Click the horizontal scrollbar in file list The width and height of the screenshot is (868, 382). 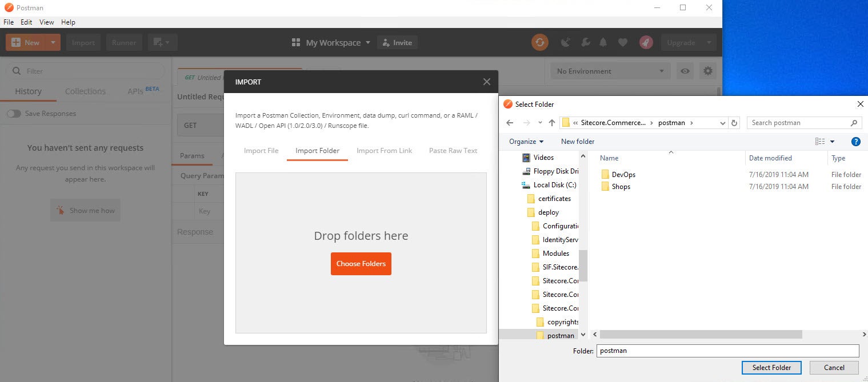pyautogui.click(x=701, y=335)
